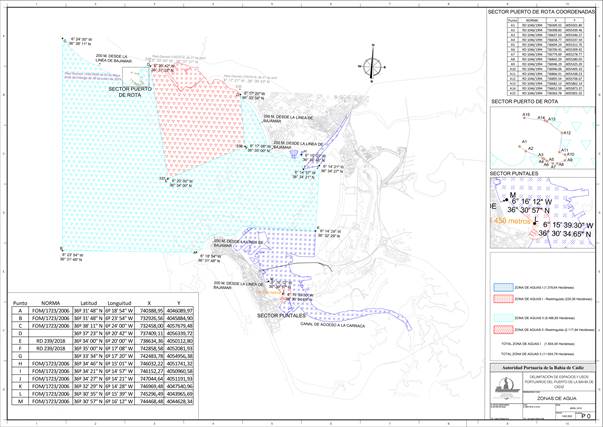The image size is (603, 427).
Task: Select point 'E' cell in the bottom table
Action: (x=20, y=341)
